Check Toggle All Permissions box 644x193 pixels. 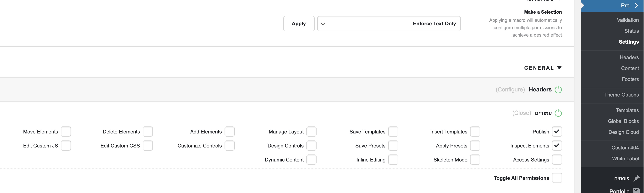click(x=557, y=178)
